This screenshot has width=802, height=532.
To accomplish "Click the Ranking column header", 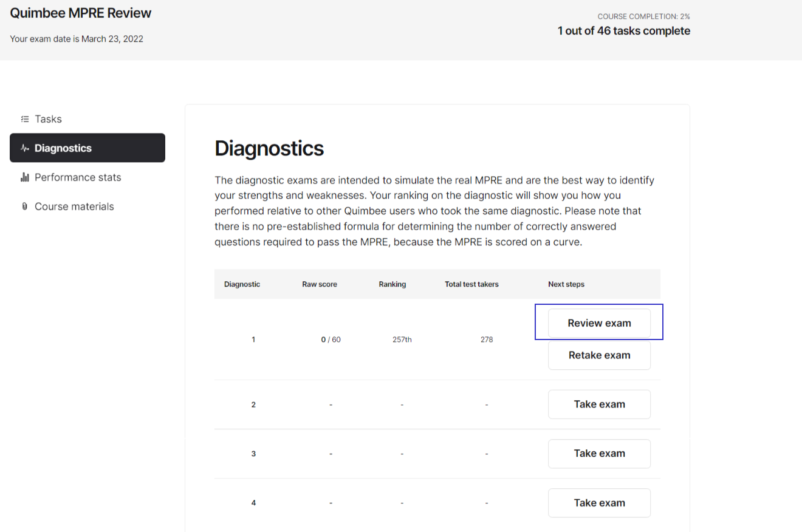I will coord(392,284).
